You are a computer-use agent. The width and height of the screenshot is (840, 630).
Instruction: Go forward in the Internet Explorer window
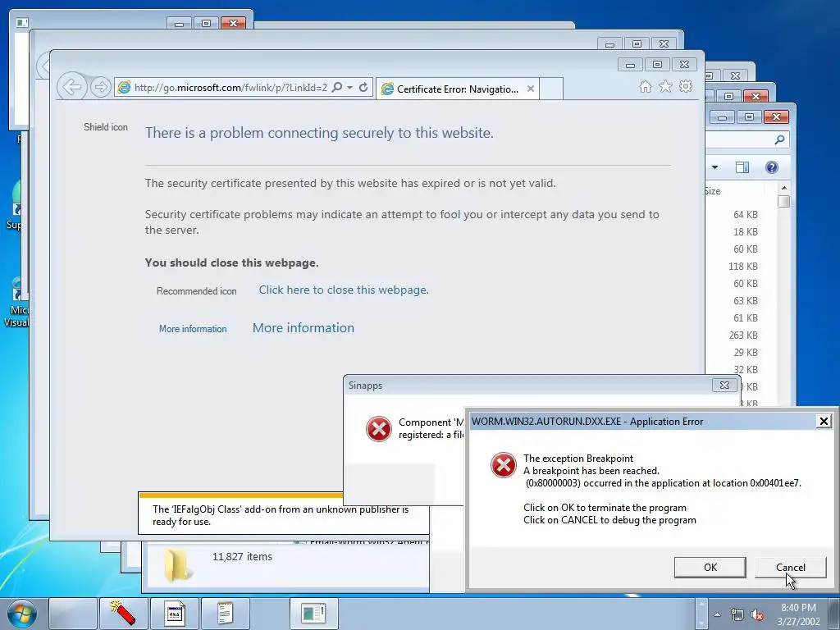100,87
